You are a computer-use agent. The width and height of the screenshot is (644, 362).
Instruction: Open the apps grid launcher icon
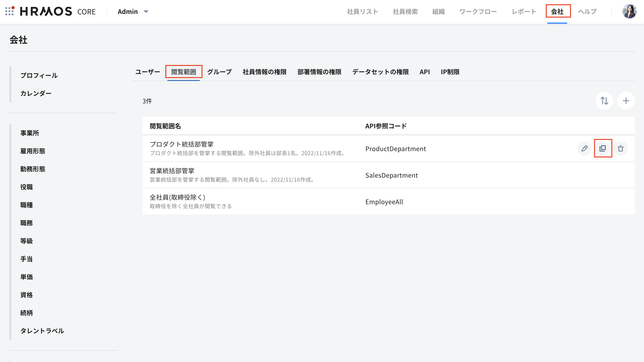pos(10,11)
